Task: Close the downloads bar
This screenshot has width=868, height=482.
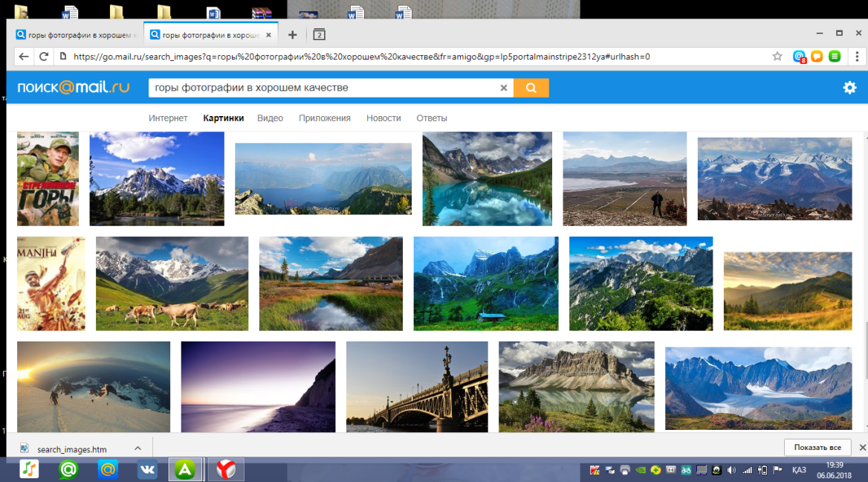Action: 862,447
